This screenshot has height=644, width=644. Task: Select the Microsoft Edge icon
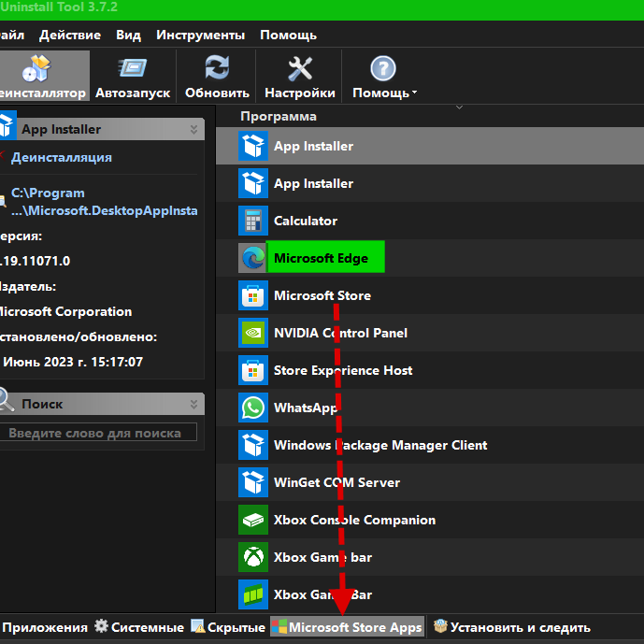(x=253, y=258)
